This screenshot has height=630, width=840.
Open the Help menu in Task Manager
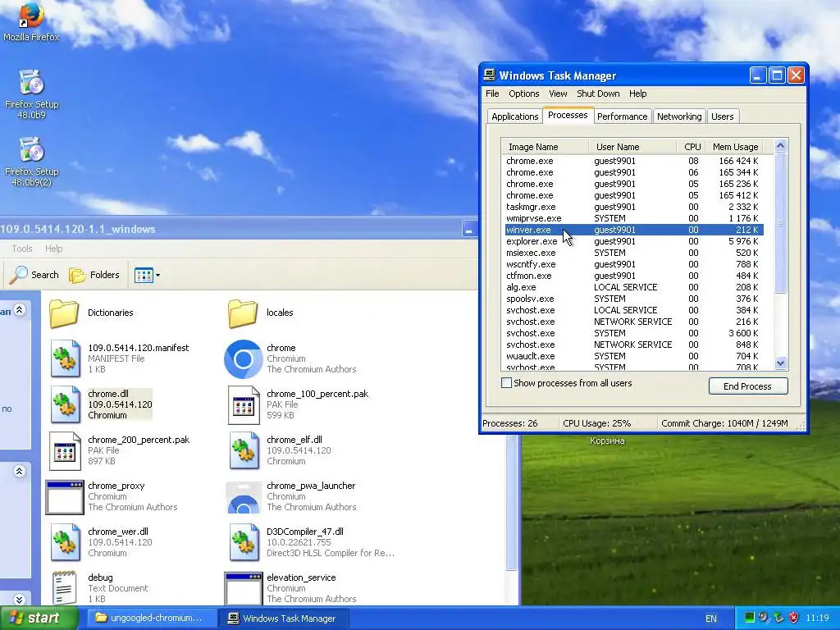637,94
